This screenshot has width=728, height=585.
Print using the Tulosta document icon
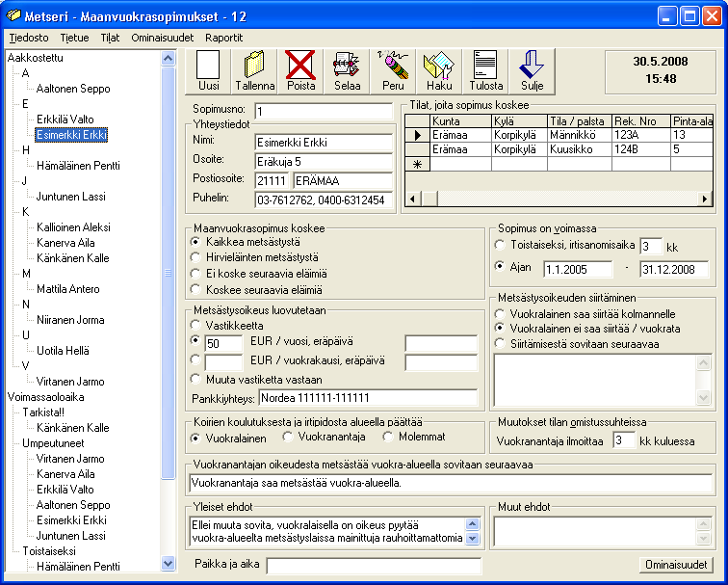(x=485, y=70)
